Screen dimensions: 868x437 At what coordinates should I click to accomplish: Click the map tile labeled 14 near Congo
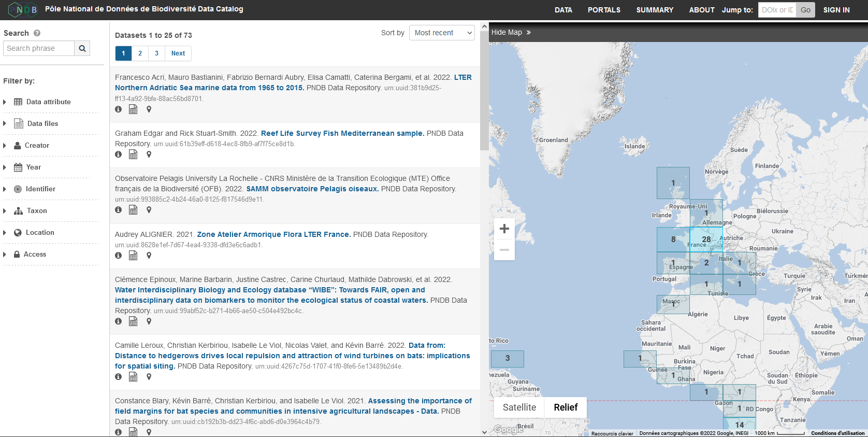739,424
